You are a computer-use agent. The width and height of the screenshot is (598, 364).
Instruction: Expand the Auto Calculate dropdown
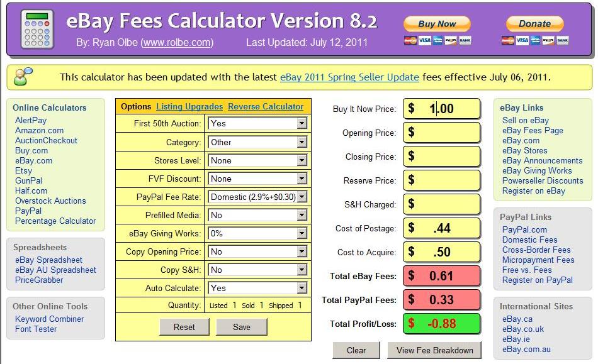coord(257,288)
